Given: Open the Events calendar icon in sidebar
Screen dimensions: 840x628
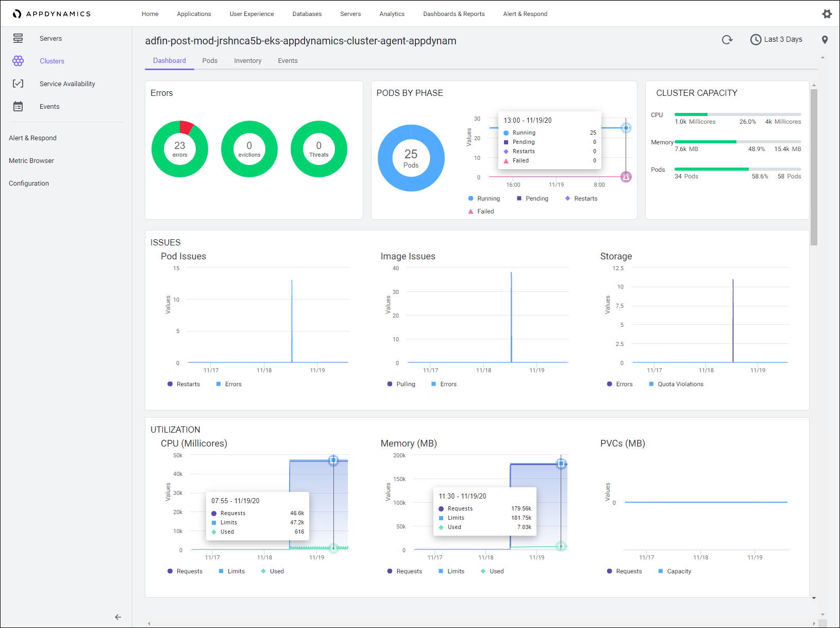Looking at the screenshot, I should pos(18,106).
